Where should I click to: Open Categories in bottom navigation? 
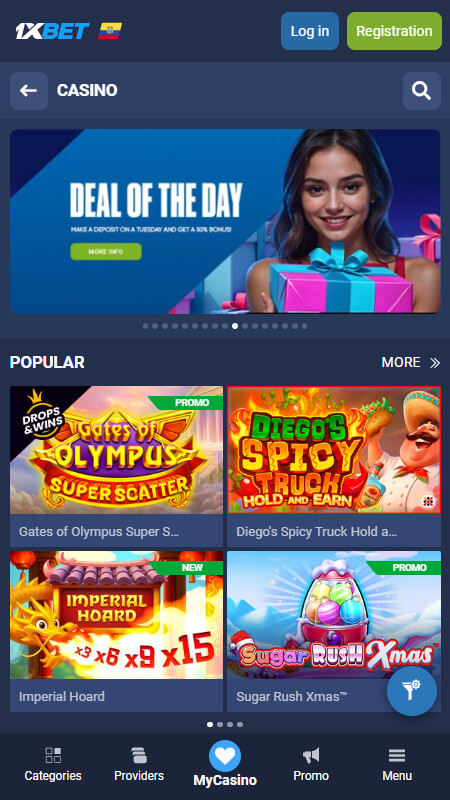[53, 765]
